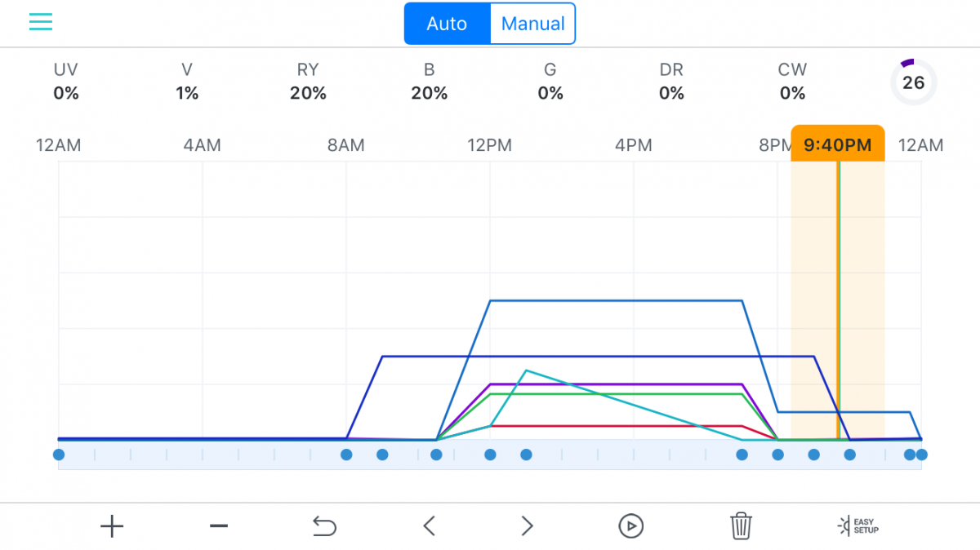Play the schedule preview
The image size is (980, 550).
630,526
